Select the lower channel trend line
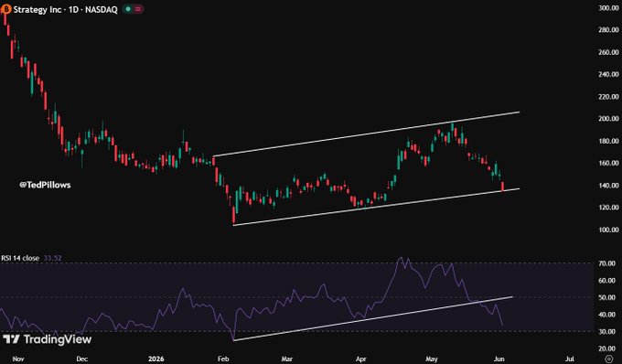Image resolution: width=622 pixels, height=364 pixels. pos(376,207)
